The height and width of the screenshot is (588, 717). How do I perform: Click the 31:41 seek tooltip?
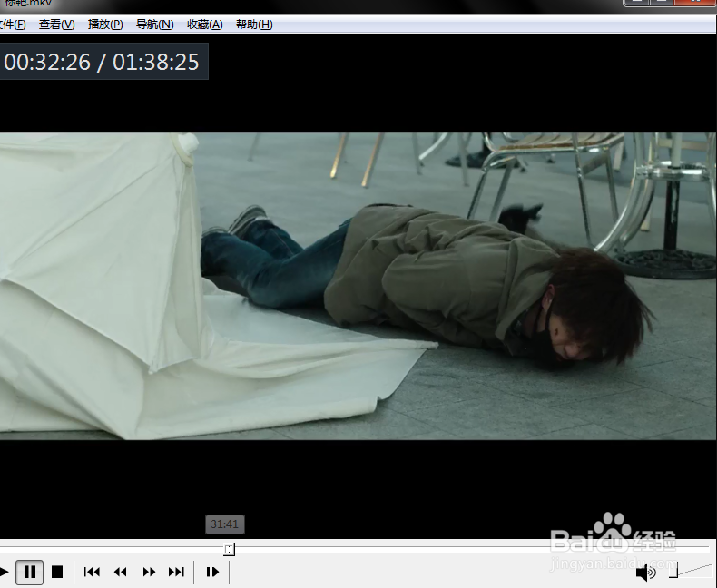[x=224, y=524]
